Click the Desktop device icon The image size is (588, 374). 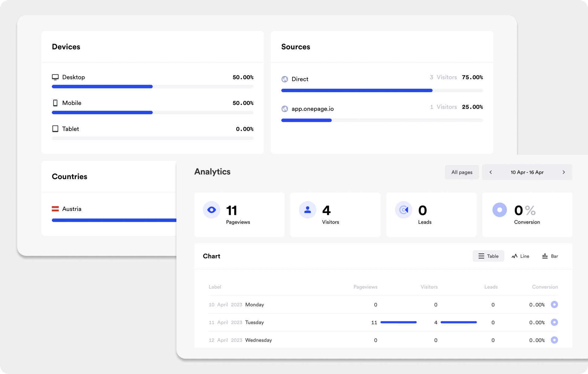55,77
